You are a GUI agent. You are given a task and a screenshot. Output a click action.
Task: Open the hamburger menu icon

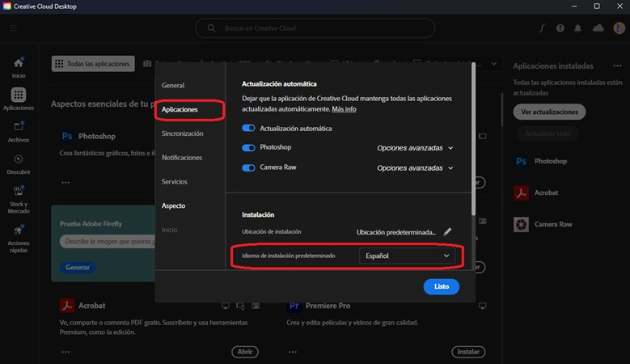point(13,28)
